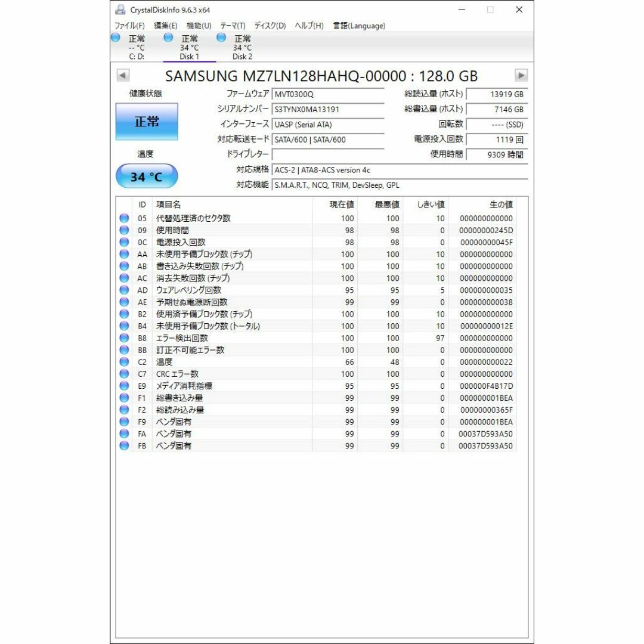Click the ID column header
This screenshot has height=644, width=644.
(142, 204)
